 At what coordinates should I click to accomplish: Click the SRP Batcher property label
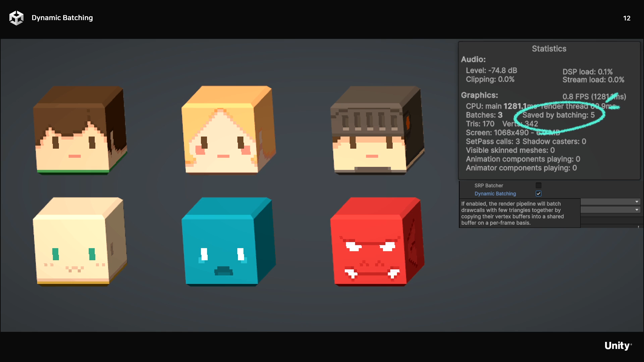(489, 185)
